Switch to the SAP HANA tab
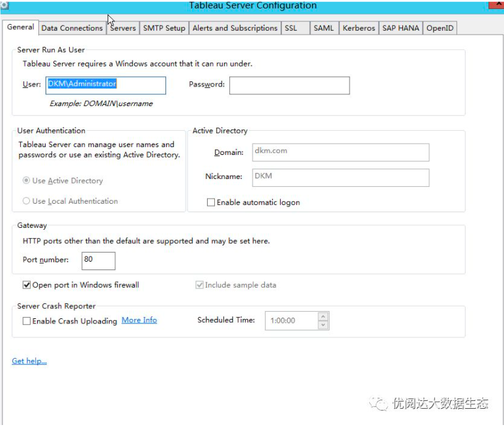The height and width of the screenshot is (427, 504). [x=400, y=28]
